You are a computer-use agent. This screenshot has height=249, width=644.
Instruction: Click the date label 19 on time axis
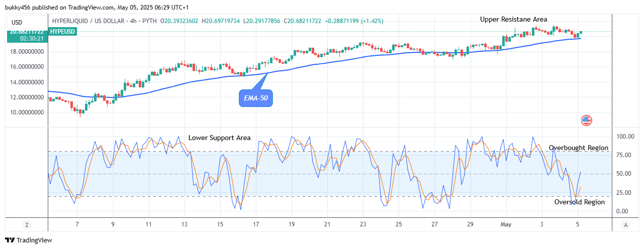[292, 224]
